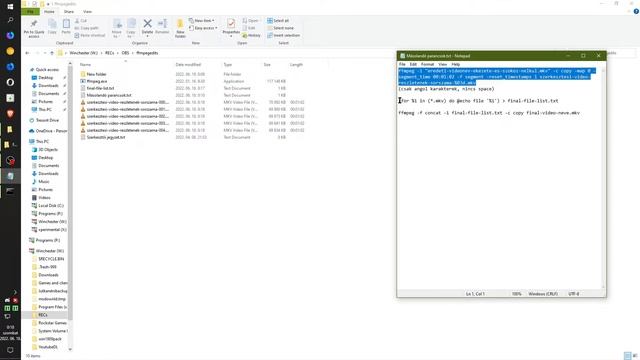Viewport: 640px width, 360px height.
Task: Open the Notepad File menu
Action: pyautogui.click(x=402, y=64)
